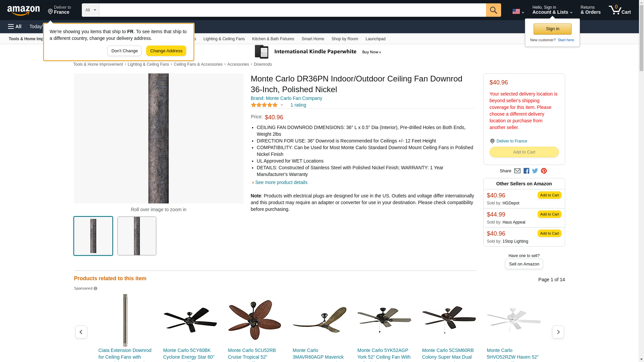The image size is (644, 362).
Task: Share product on Twitter icon
Action: point(535,171)
